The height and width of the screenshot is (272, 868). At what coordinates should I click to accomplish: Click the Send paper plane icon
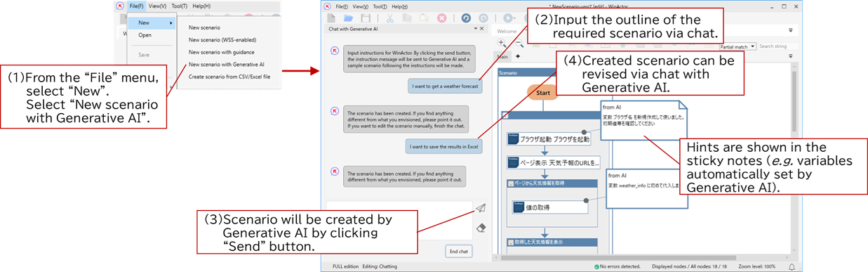pyautogui.click(x=481, y=209)
